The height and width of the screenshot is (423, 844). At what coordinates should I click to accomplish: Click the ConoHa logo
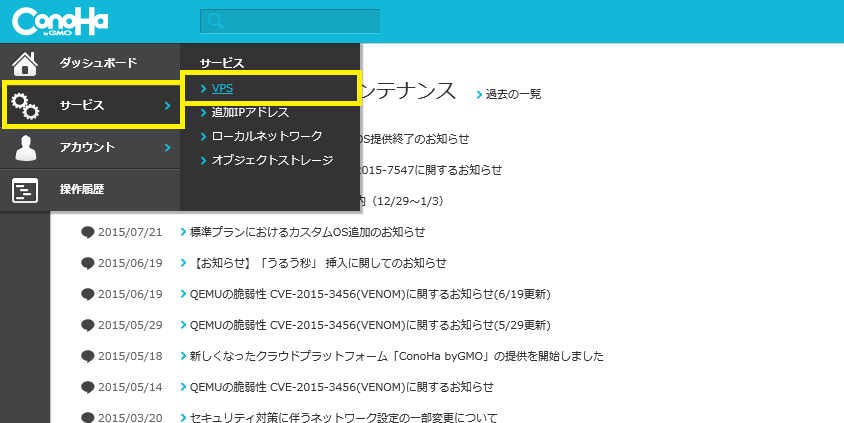pyautogui.click(x=60, y=22)
